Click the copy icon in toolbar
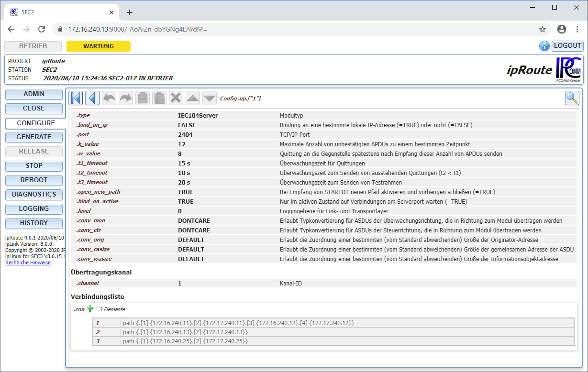This screenshot has width=588, height=372. (x=143, y=98)
